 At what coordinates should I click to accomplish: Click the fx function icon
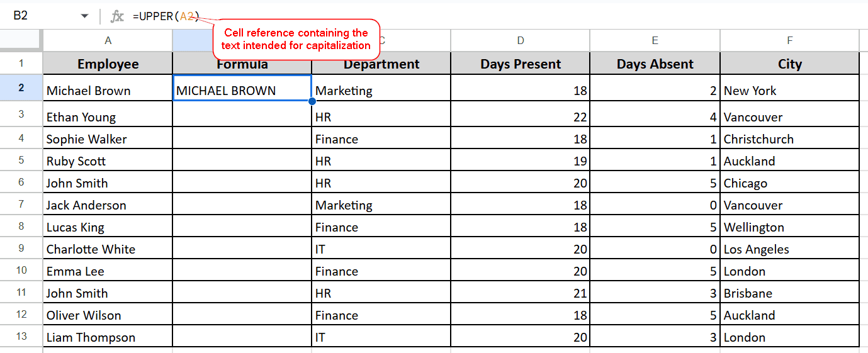point(118,16)
